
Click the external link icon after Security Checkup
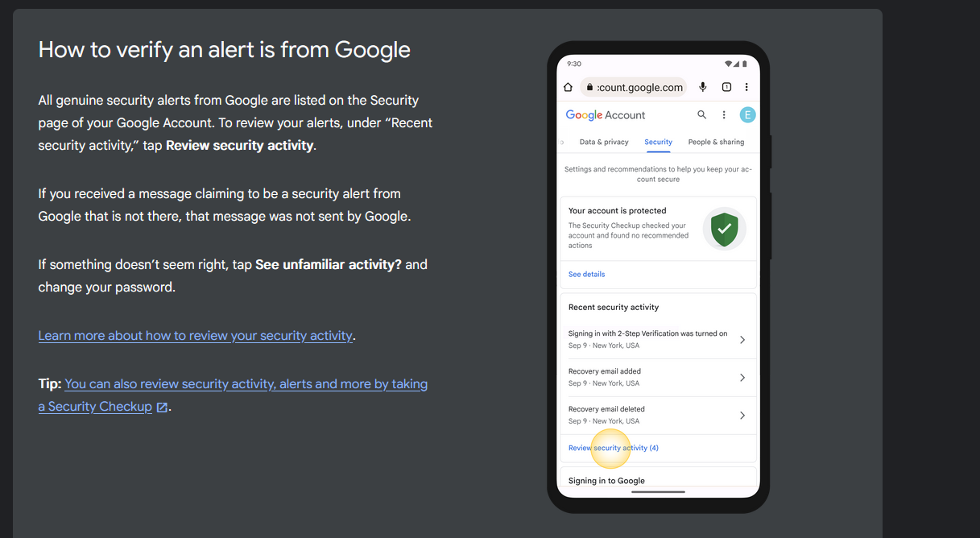[x=162, y=408]
